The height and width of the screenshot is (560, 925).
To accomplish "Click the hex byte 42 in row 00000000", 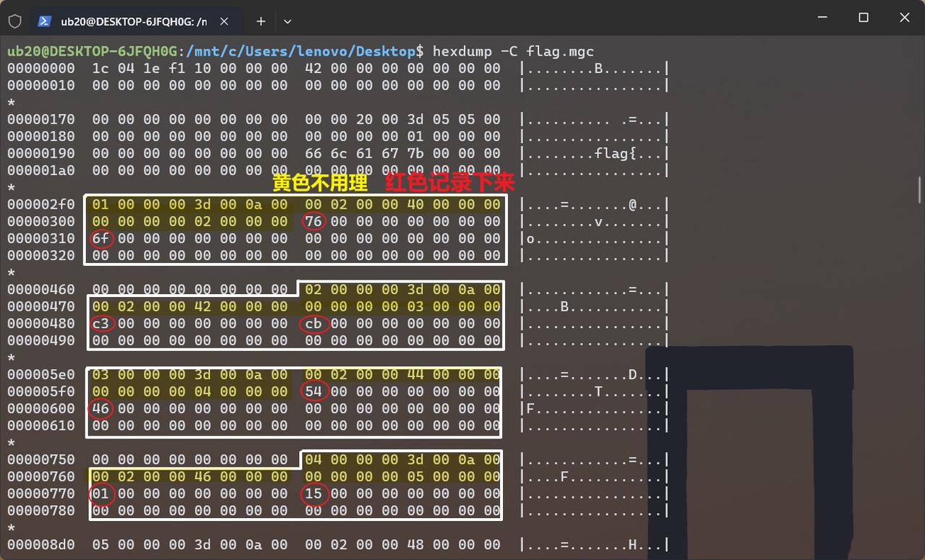I will point(314,68).
